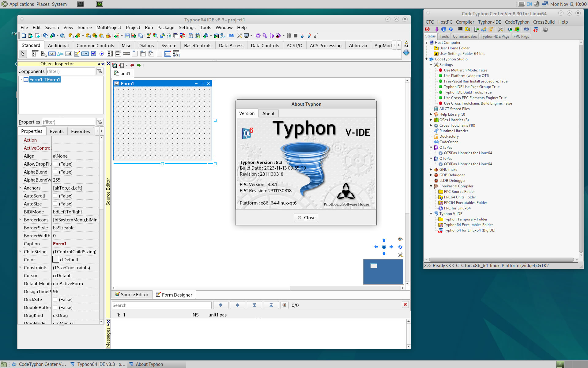Image resolution: width=588 pixels, height=368 pixels.
Task: Open the MultiProject menu
Action: [109, 28]
